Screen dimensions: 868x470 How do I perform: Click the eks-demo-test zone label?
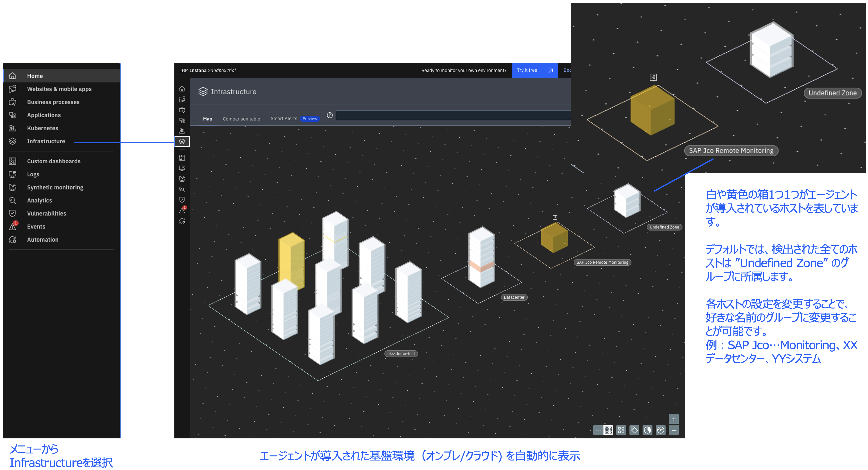coord(401,353)
